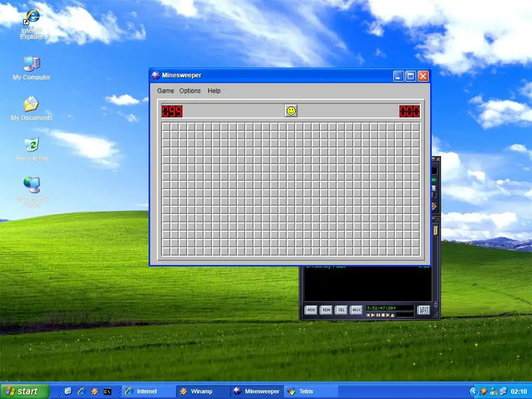This screenshot has height=399, width=532.
Task: Click SEL button in Winamp playlist
Action: pyautogui.click(x=341, y=310)
